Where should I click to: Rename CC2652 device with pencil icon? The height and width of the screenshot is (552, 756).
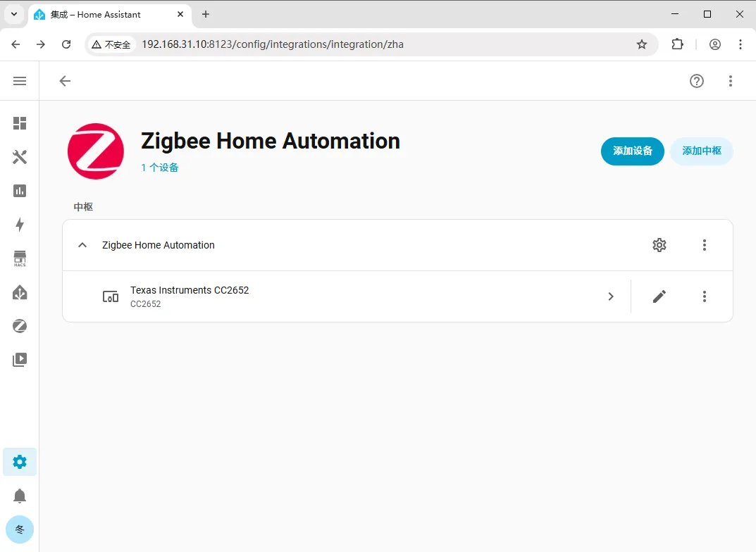(x=659, y=296)
